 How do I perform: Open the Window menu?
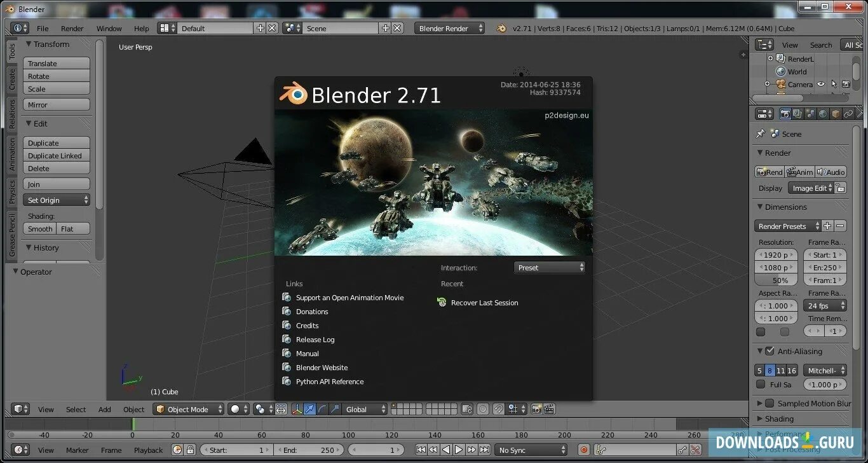[x=109, y=28]
